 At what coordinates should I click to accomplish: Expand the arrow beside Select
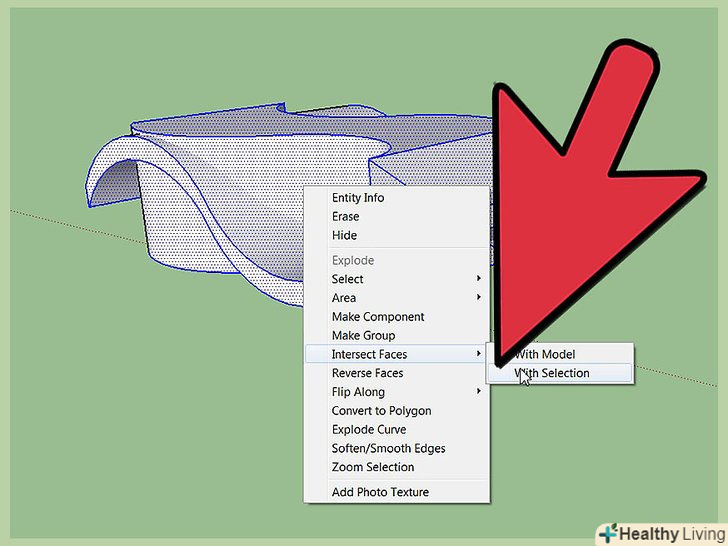click(x=479, y=278)
